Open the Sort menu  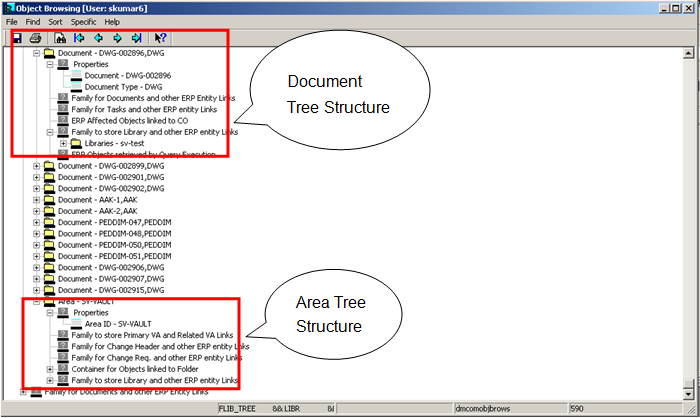click(57, 21)
